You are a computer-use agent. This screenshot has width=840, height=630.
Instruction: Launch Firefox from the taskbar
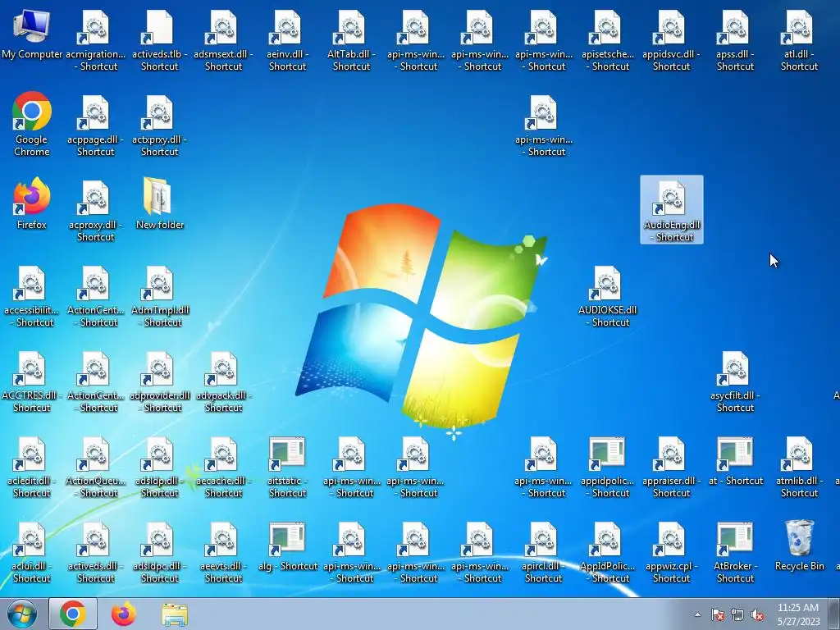point(124,614)
